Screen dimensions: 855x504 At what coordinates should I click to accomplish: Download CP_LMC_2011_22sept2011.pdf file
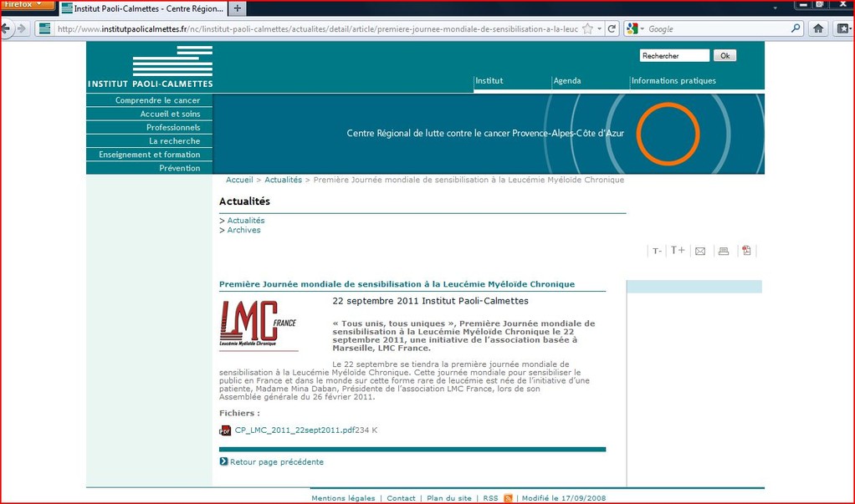(x=295, y=430)
